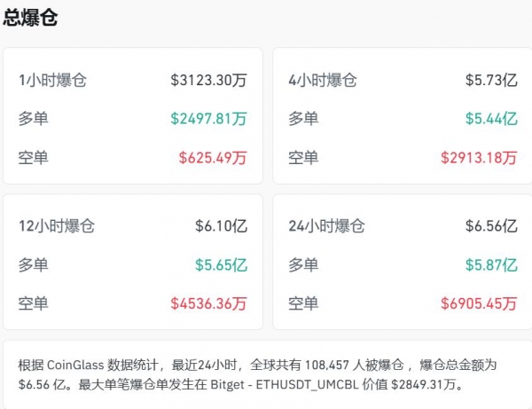The height and width of the screenshot is (409, 532).
Task: Click the 总爆仓 heading
Action: tap(30, 18)
